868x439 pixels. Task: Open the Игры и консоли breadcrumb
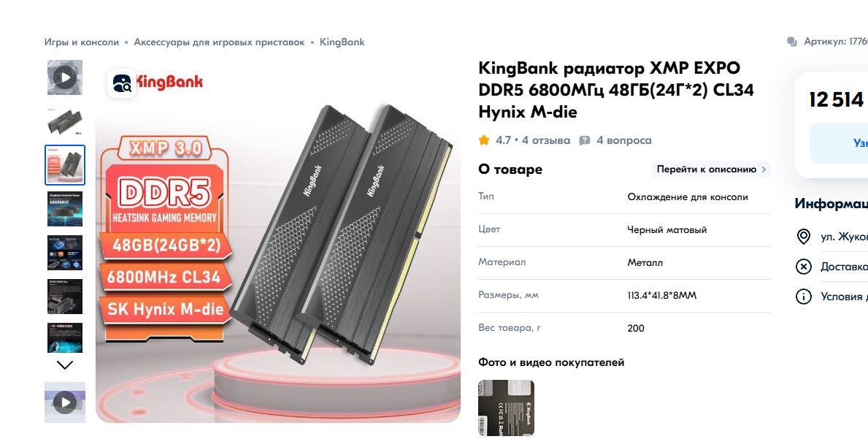click(81, 42)
